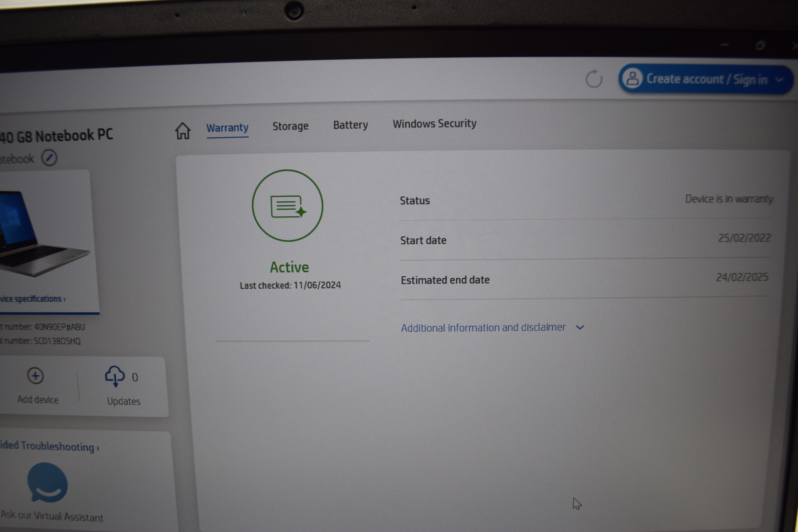Open the Storage tab
The image size is (798, 532).
point(291,126)
